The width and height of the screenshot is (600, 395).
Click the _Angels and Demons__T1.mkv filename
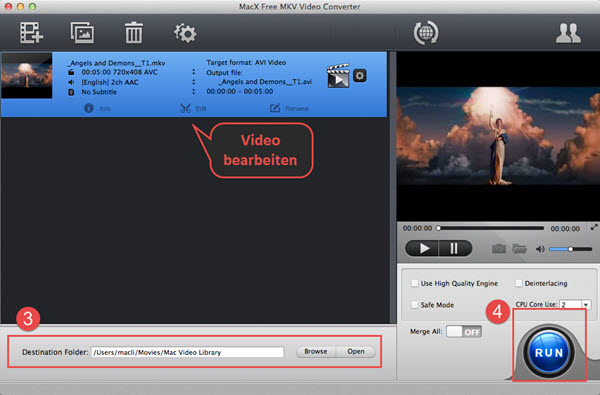(116, 63)
